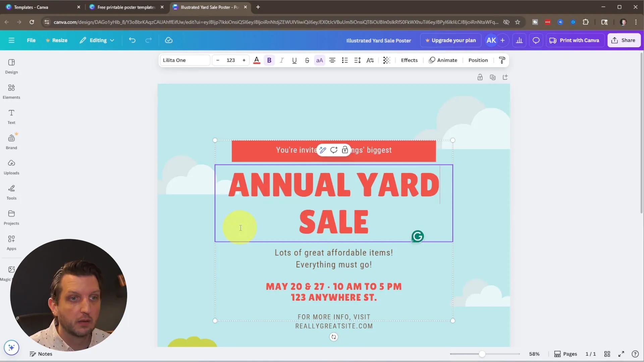Open the Lilita One font dropdown
Screen dimensions: 644x362
coord(185,60)
